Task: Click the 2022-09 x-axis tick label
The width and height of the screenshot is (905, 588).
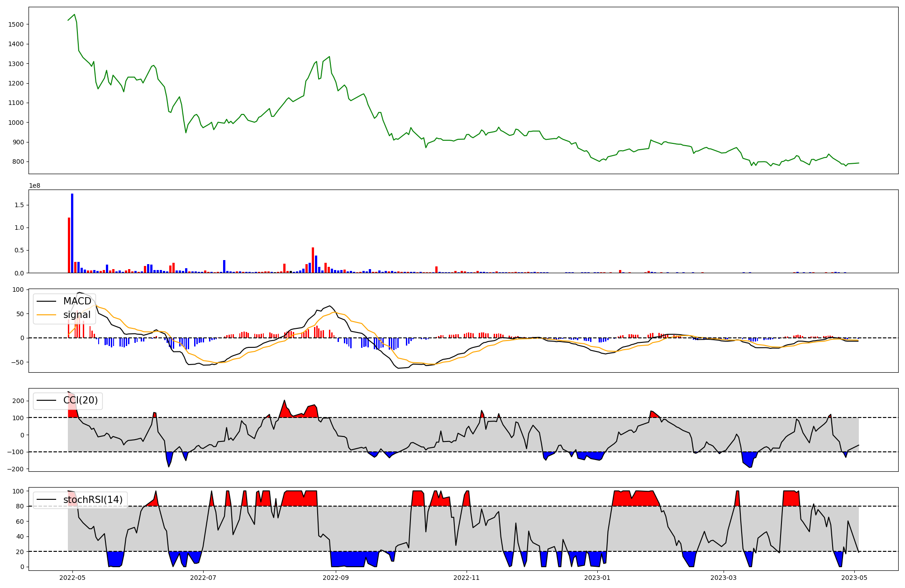Action: [x=336, y=578]
